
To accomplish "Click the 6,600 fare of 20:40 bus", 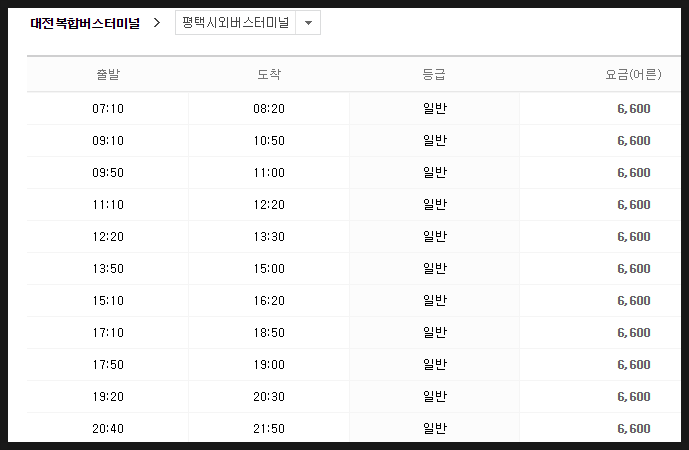I will (634, 429).
